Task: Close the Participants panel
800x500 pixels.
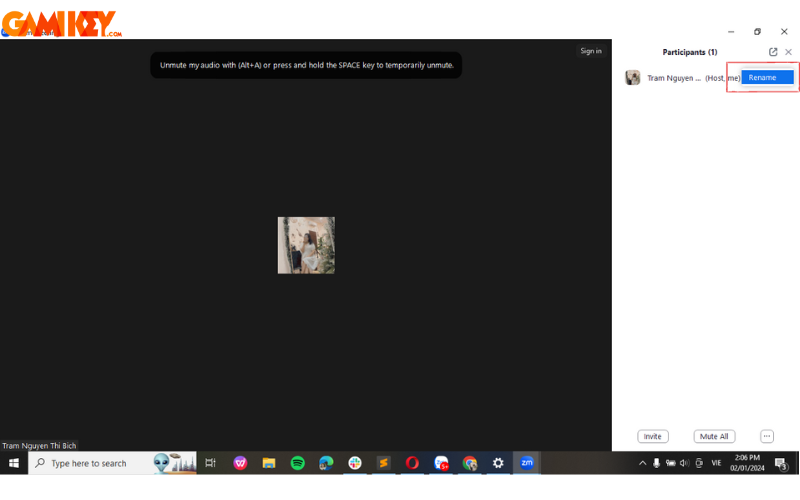Action: click(x=788, y=52)
